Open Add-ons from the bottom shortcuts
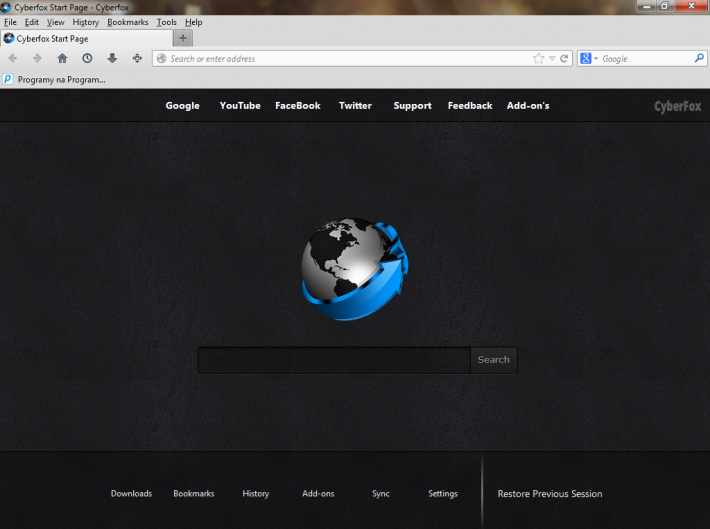Image resolution: width=710 pixels, height=529 pixels. pyautogui.click(x=318, y=494)
